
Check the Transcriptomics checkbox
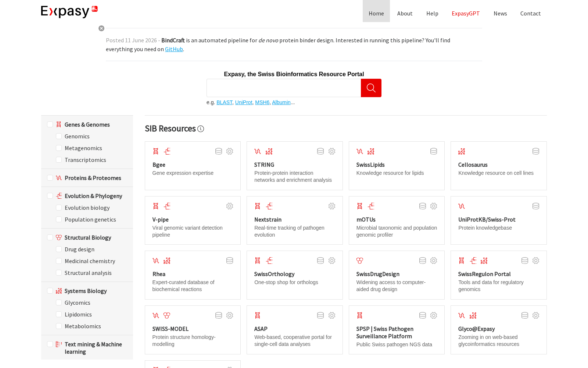click(59, 160)
